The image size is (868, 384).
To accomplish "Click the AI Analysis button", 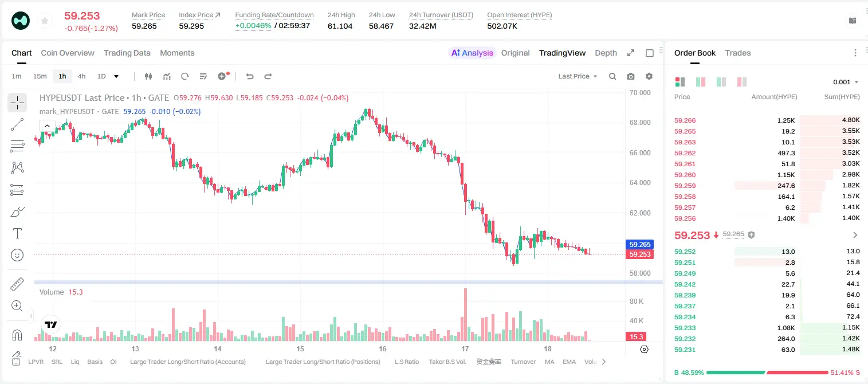I will tap(472, 53).
